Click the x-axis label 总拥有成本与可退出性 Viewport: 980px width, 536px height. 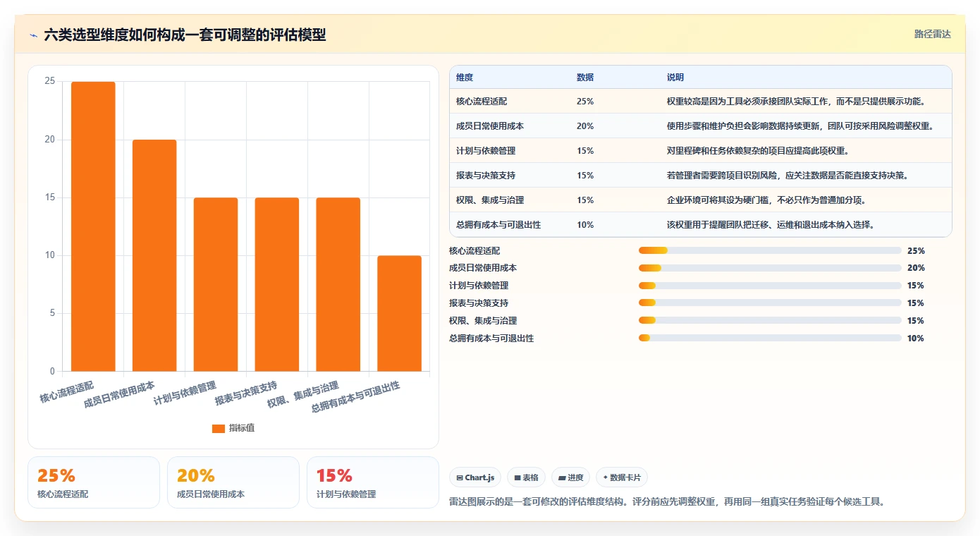355,397
